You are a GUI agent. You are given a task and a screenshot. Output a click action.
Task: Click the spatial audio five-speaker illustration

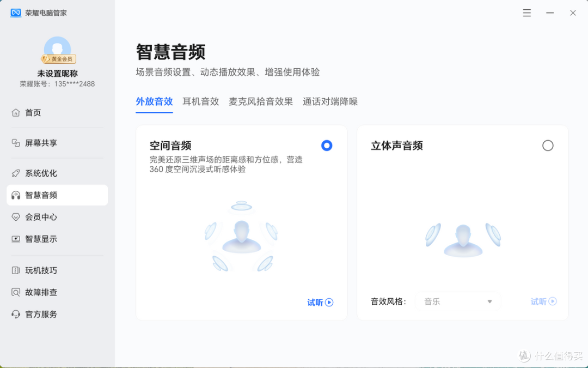point(242,237)
